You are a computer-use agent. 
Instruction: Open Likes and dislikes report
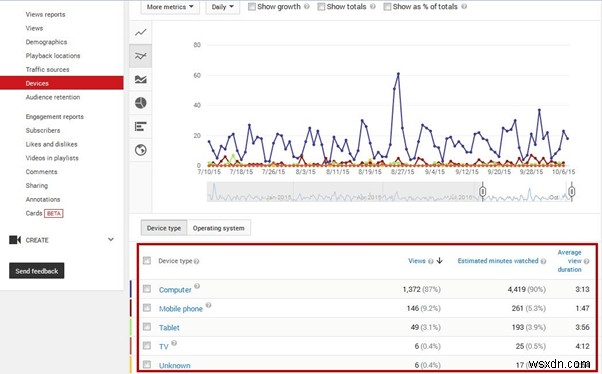pyautogui.click(x=51, y=144)
